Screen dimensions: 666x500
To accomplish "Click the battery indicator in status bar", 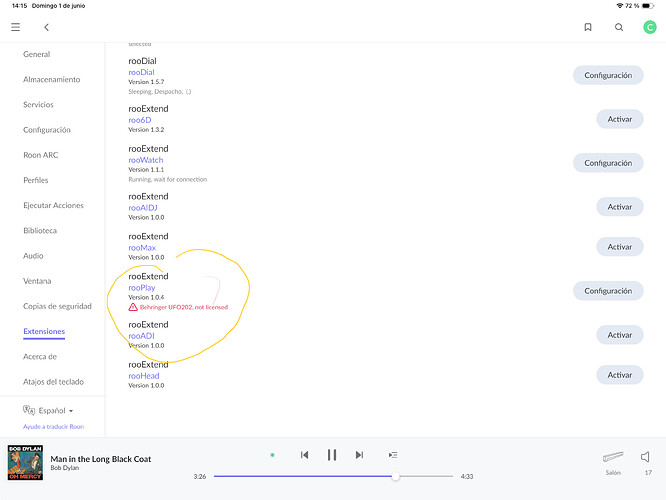I will pos(648,6).
